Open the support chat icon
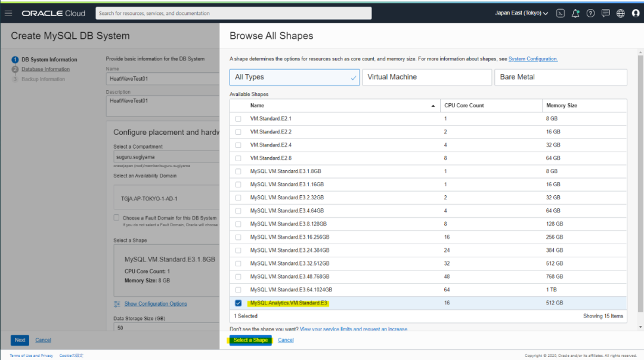644x360 pixels. point(606,13)
